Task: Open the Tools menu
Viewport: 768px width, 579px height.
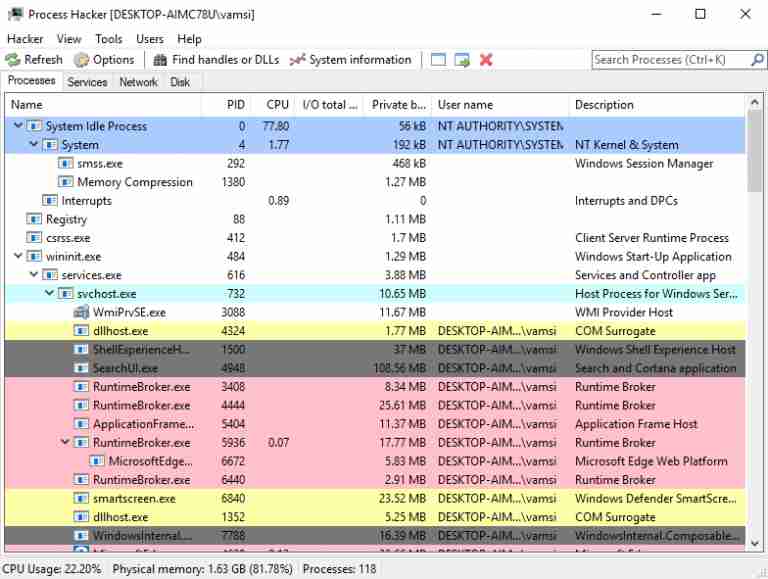Action: tap(109, 39)
